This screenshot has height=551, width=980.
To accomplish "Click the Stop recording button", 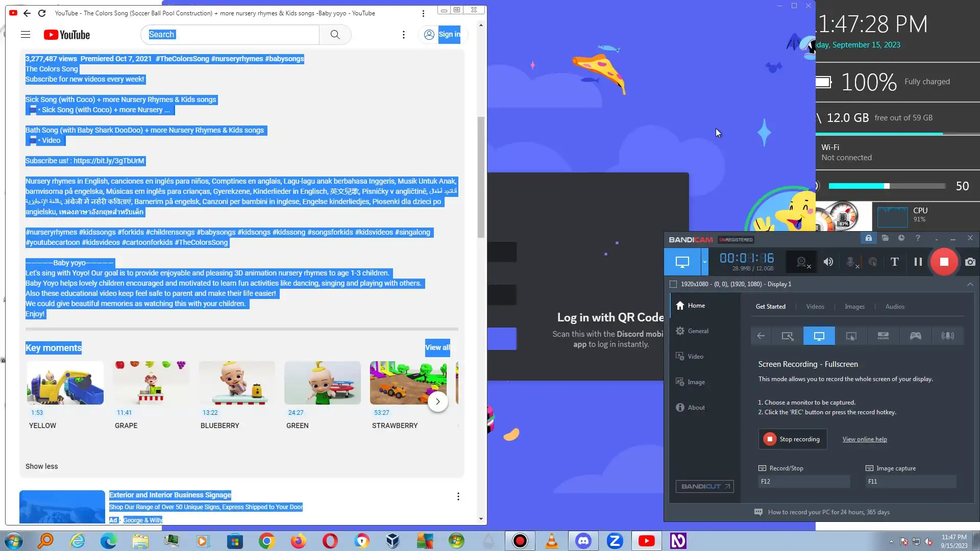I will (x=792, y=439).
